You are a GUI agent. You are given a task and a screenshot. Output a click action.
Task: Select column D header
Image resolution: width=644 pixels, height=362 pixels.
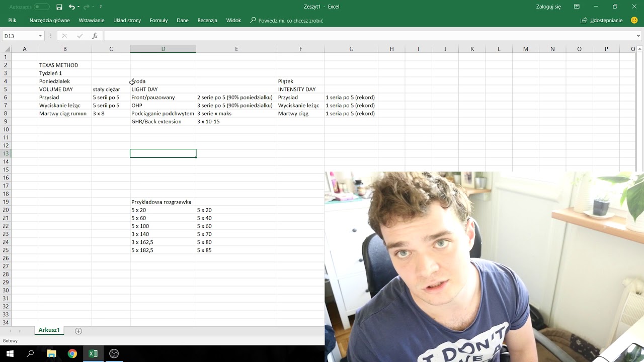tap(163, 49)
